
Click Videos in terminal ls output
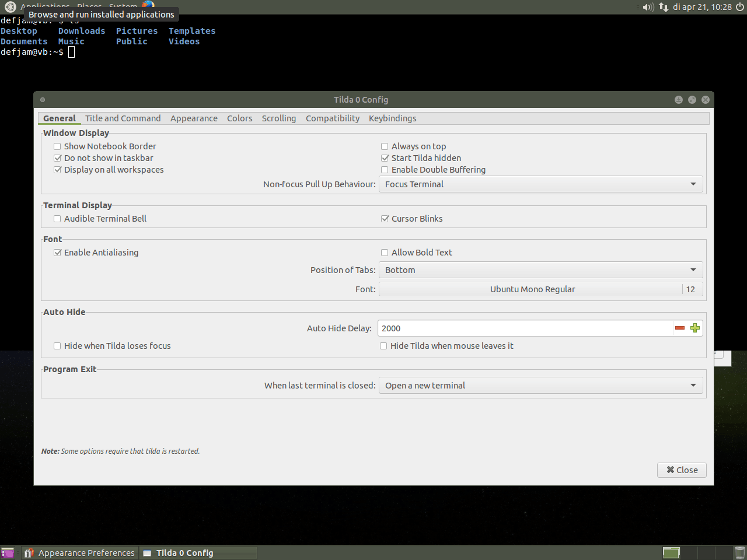coord(184,41)
